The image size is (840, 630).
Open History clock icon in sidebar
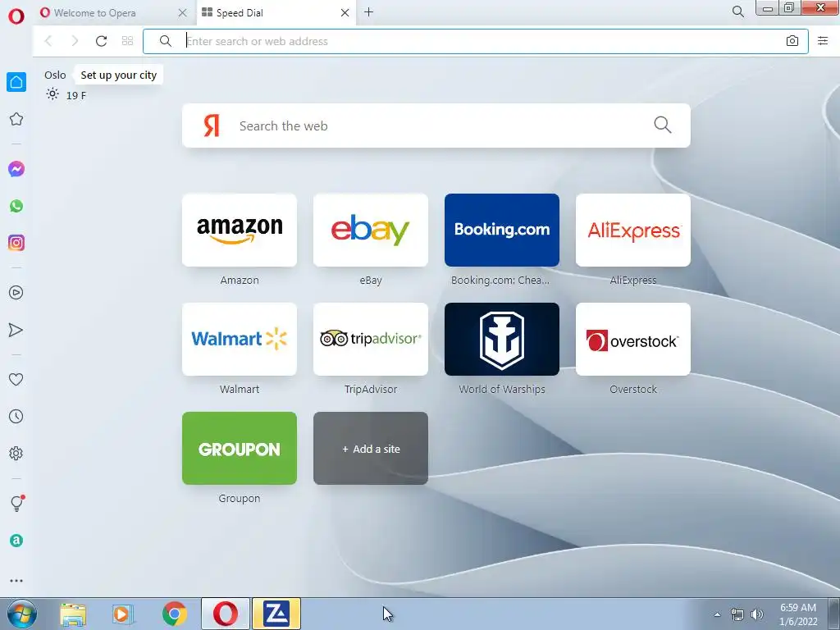pyautogui.click(x=16, y=416)
